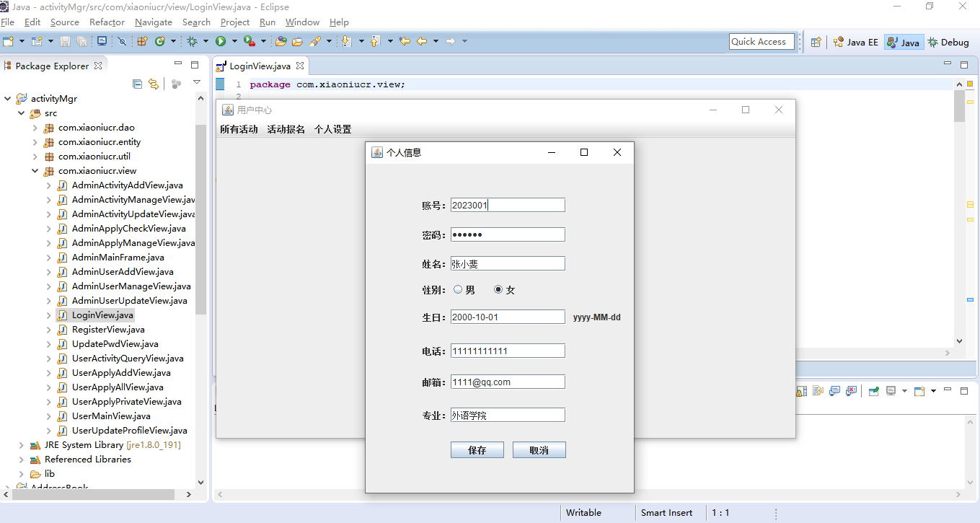Open dropdown arrow next to Debug bug icon

point(206,42)
